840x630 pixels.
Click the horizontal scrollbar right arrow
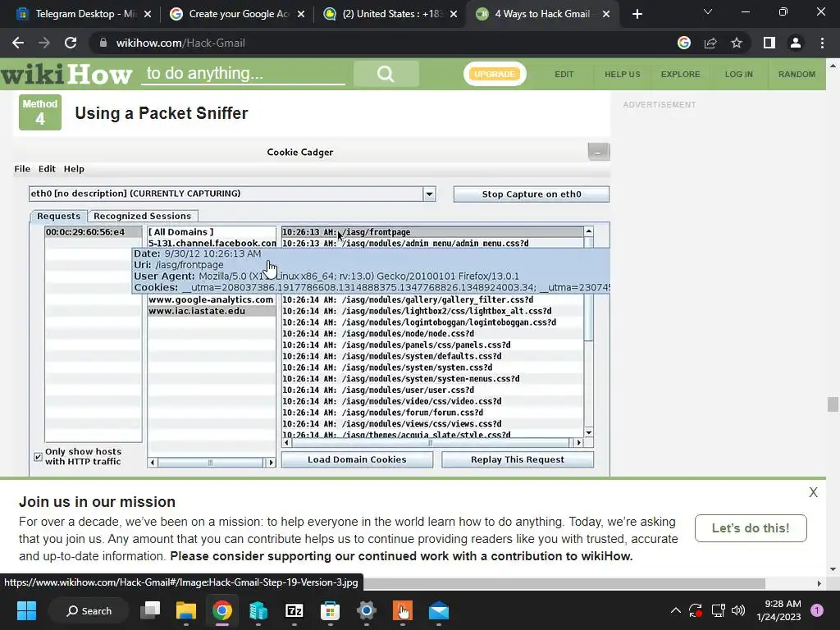(x=819, y=583)
